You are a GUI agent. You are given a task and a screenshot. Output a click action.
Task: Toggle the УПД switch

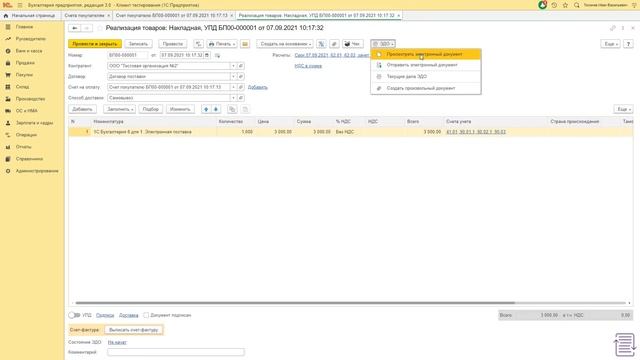74,315
